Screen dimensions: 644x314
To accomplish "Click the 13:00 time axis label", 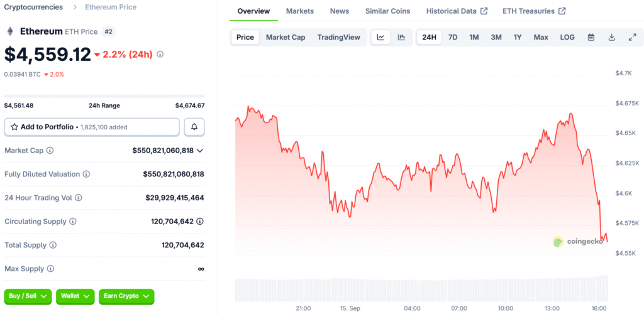I will 552,308.
